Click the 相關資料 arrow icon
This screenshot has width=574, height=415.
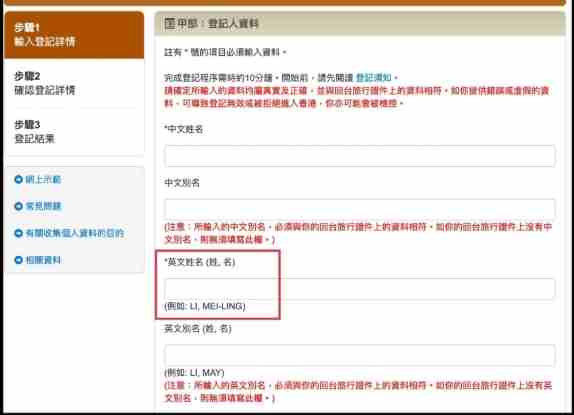point(18,260)
